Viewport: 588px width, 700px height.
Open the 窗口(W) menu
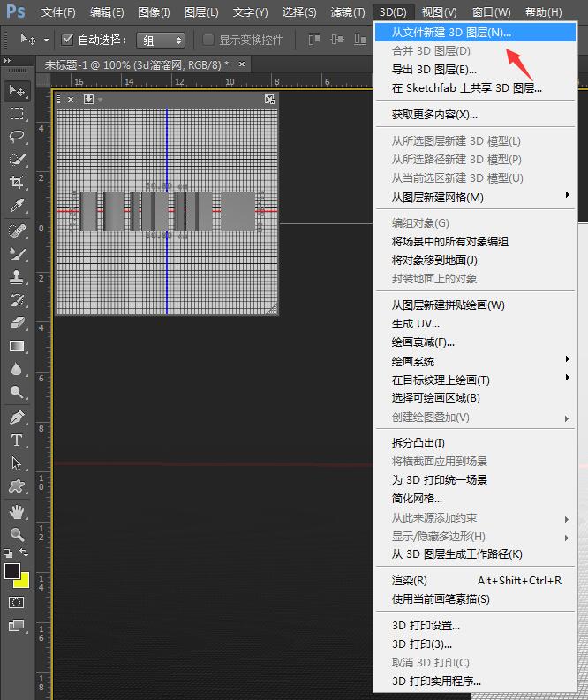click(491, 12)
